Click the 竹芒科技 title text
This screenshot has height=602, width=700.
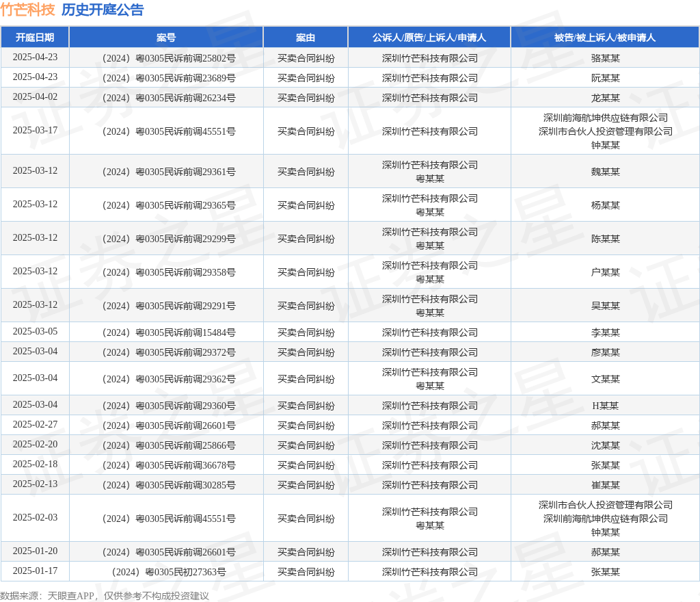(x=27, y=10)
